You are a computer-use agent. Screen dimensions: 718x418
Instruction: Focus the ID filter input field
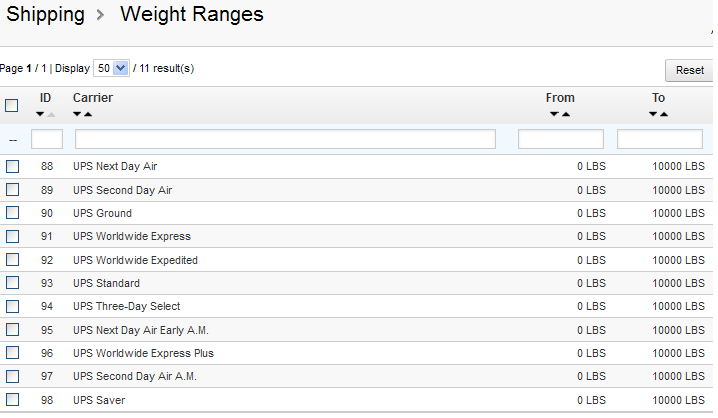(x=47, y=139)
